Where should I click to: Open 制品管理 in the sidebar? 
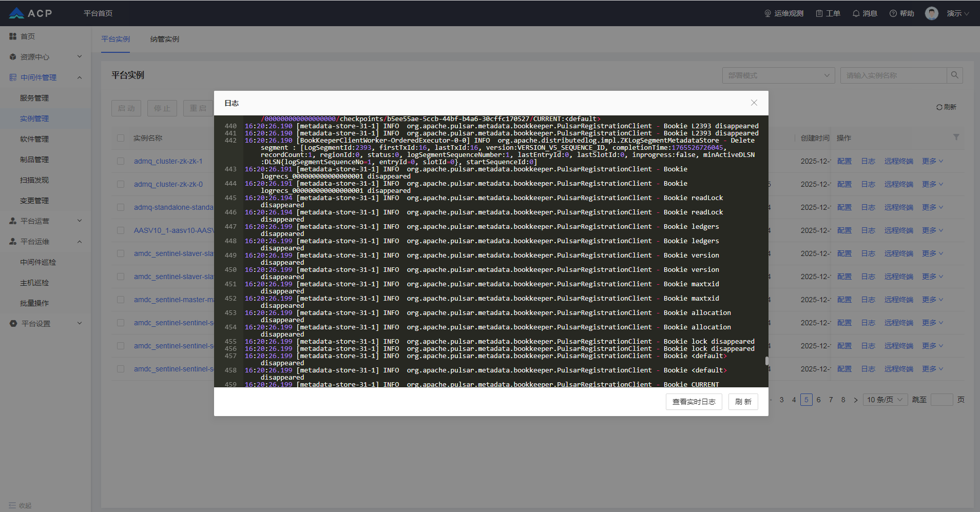click(34, 160)
